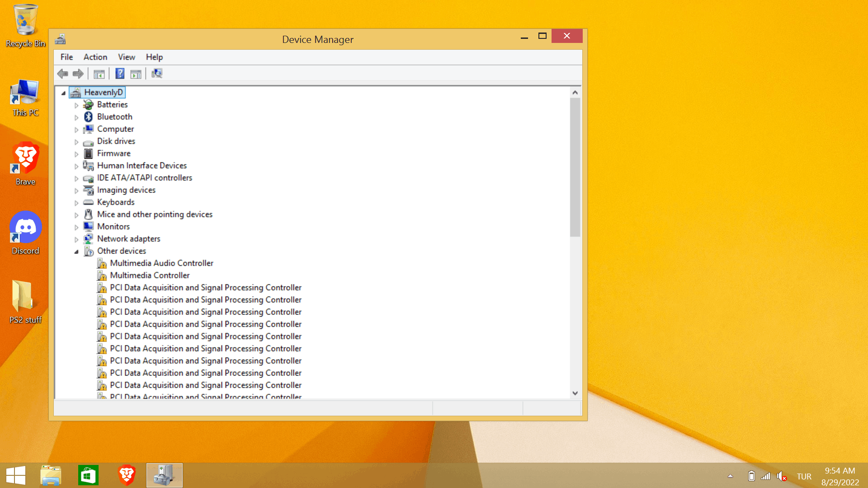Click the blue Help toolbar icon
The image size is (868, 488).
120,74
